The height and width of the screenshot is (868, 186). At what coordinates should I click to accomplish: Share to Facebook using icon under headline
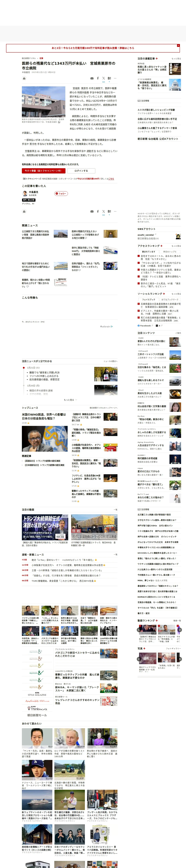click(x=98, y=78)
